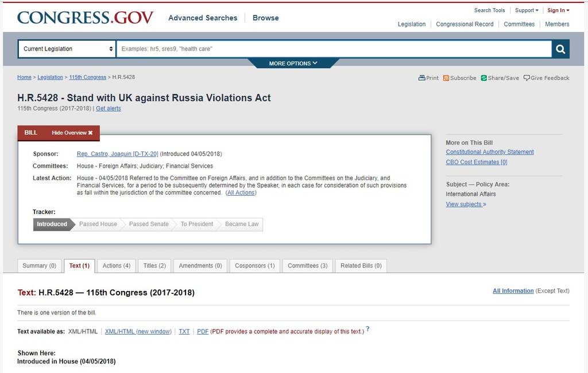Screen dimensions: 588x373
Task: Open the Support dropdown menu
Action: (x=527, y=10)
